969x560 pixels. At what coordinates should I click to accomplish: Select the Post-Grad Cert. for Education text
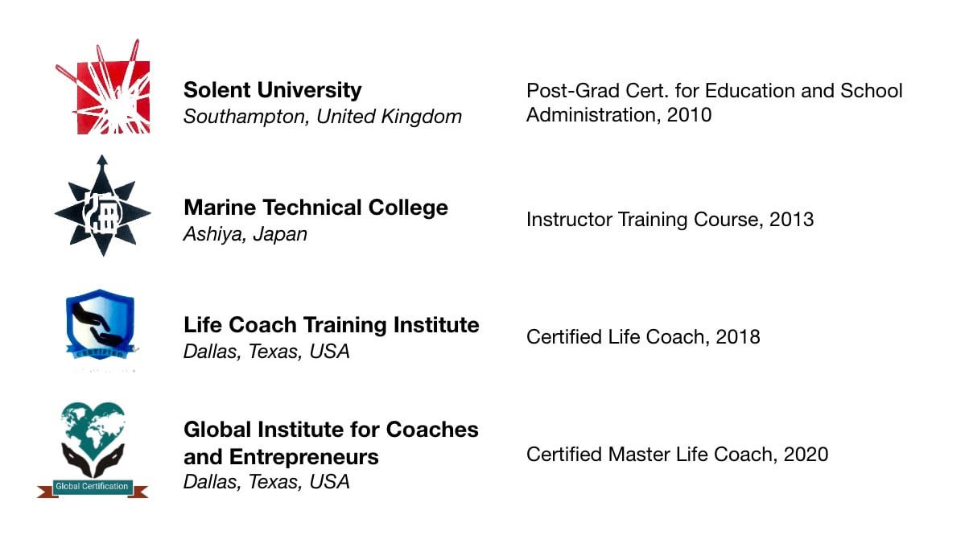pos(714,102)
